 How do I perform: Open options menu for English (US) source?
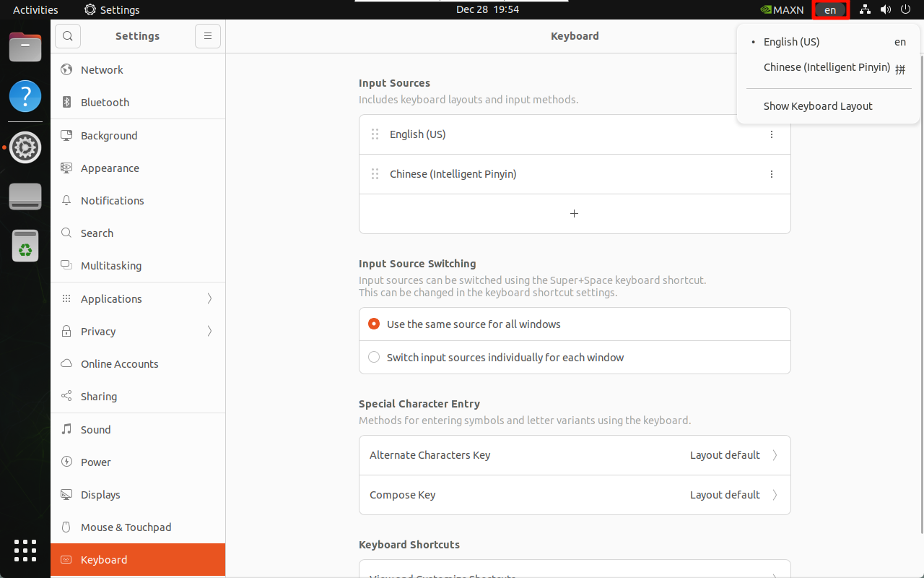pos(772,134)
